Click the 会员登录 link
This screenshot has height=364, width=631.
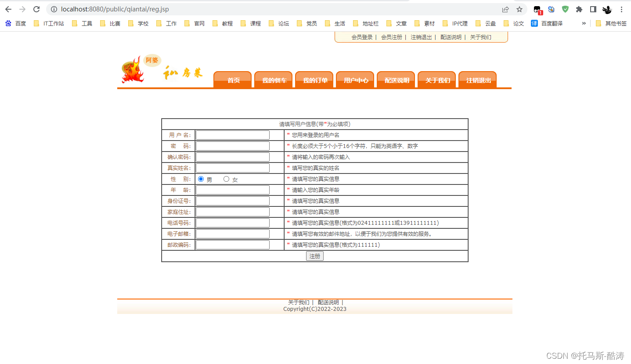click(362, 37)
